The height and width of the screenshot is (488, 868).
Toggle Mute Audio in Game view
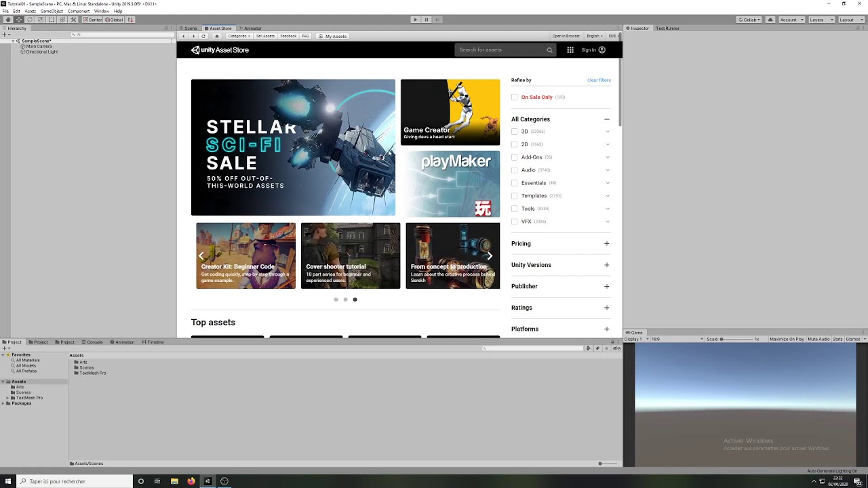818,339
